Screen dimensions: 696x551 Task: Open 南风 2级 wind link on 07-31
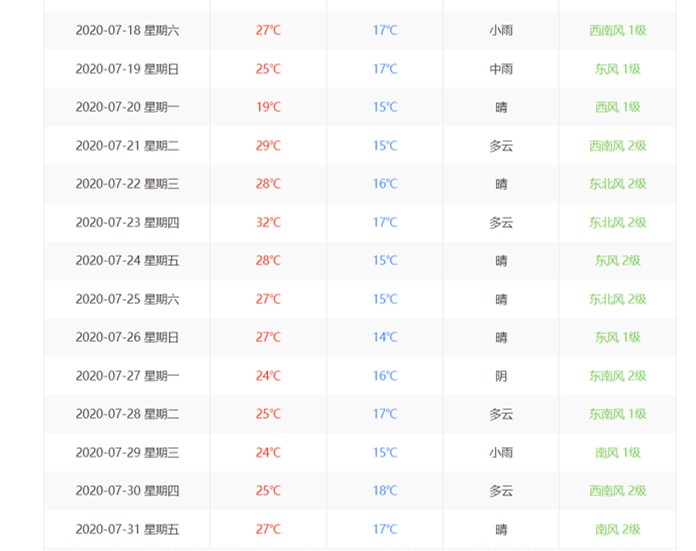point(617,529)
